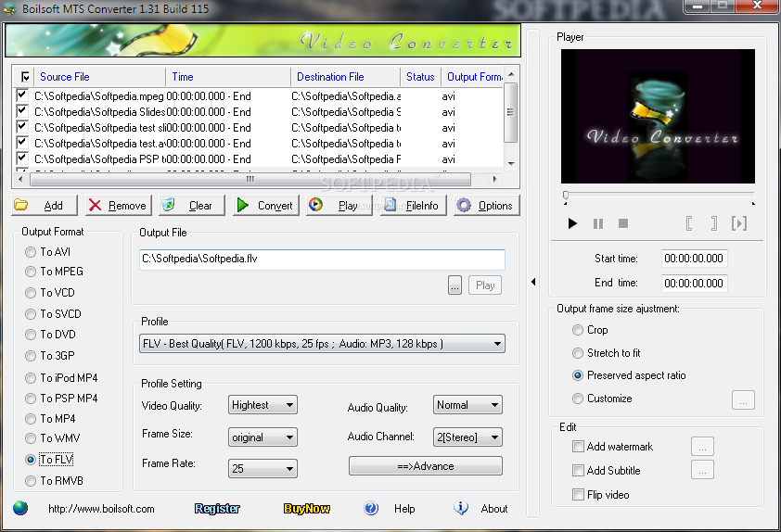Click the Play media player icon in toolbar
781x532 pixels.
point(315,205)
